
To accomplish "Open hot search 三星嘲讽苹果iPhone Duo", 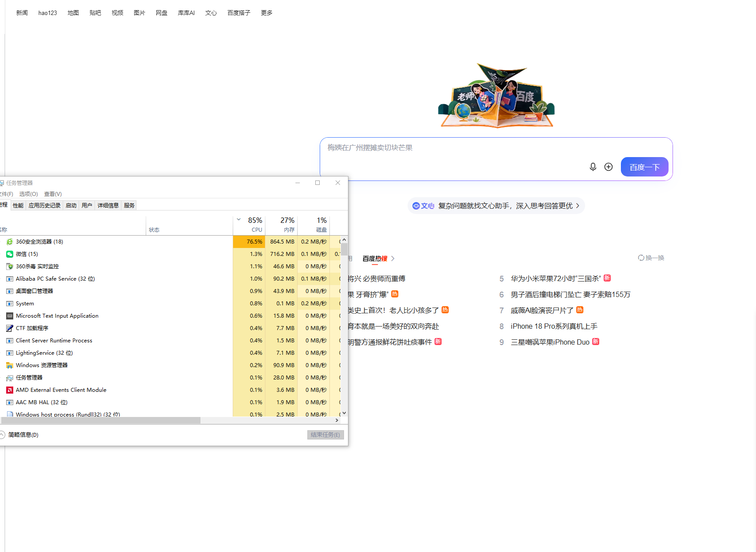I will pos(550,342).
